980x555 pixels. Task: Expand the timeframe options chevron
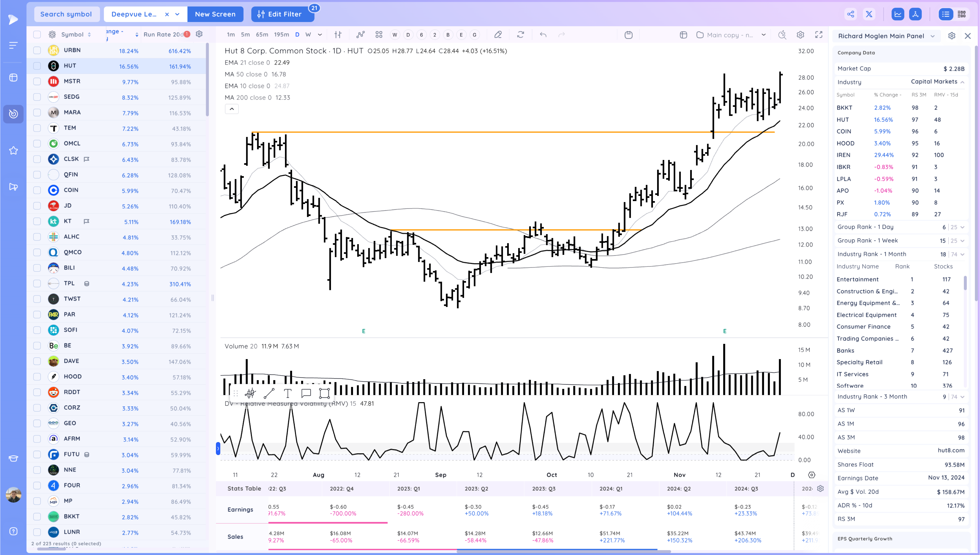(x=320, y=35)
